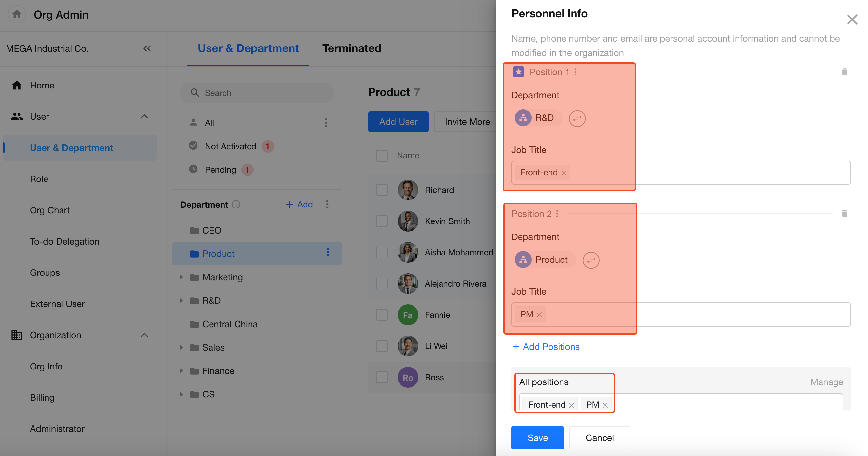Select the Kevin Smith checkbox
Image resolution: width=868 pixels, height=456 pixels.
[x=382, y=221]
